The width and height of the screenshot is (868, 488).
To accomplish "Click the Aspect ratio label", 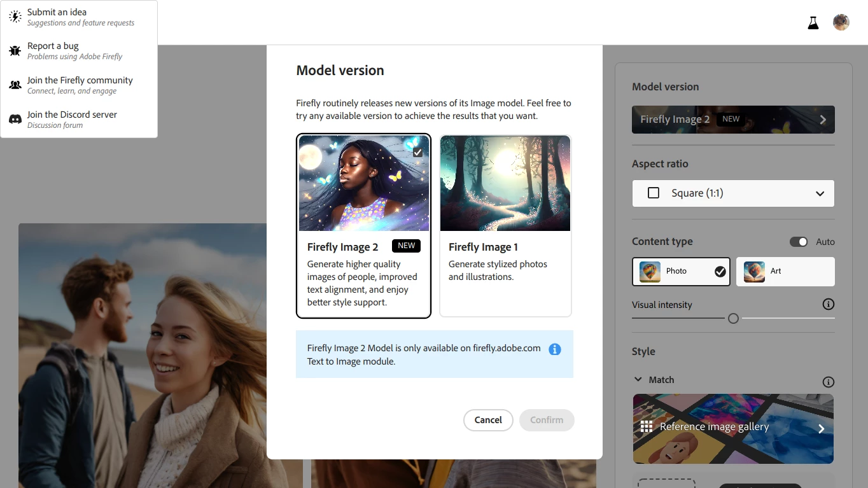I will point(660,164).
